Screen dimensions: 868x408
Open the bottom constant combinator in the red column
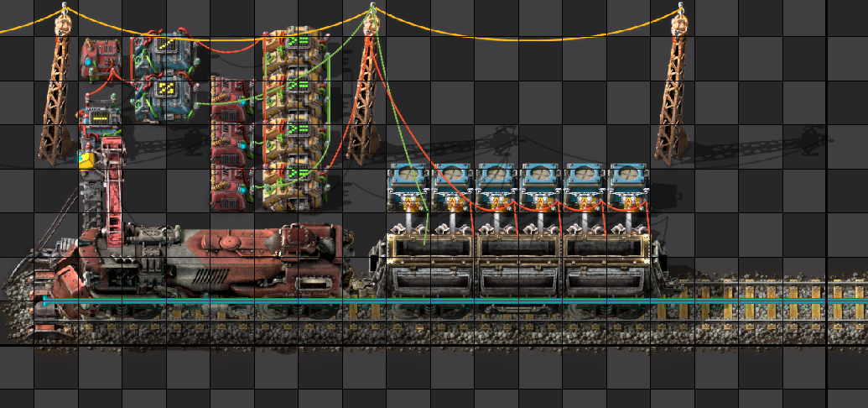point(231,187)
